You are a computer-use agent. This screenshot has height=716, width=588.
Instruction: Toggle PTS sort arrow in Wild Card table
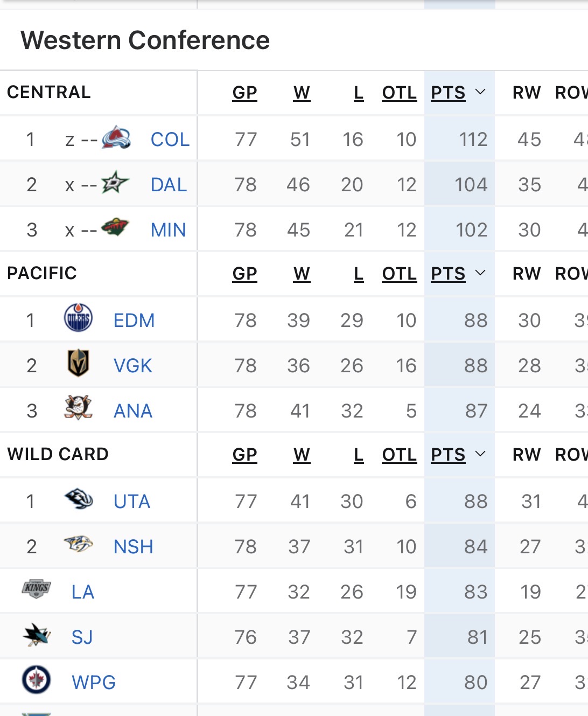[x=481, y=454]
